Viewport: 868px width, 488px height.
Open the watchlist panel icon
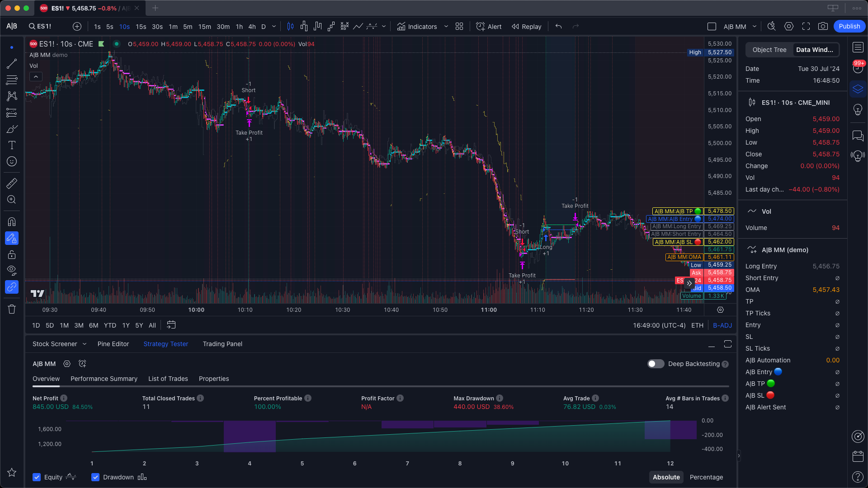(858, 47)
